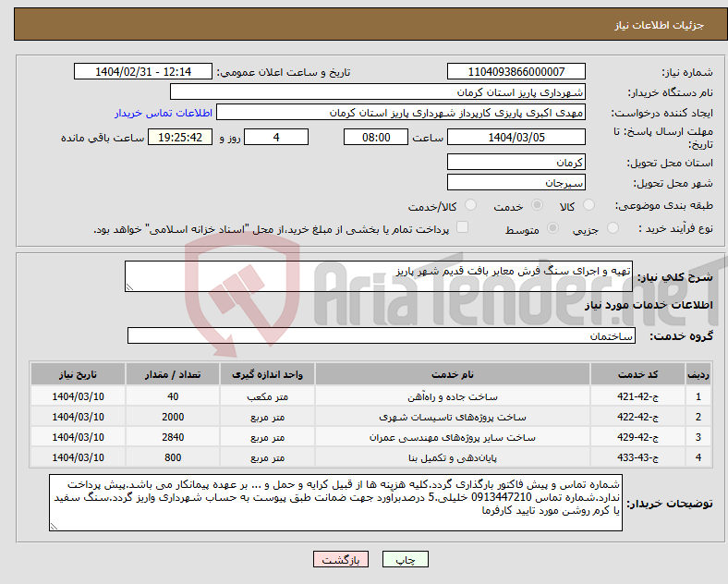This screenshot has height=584, width=728.
Task: Click service name پایان‌دهی و تکمیل بنا
Action: click(453, 458)
